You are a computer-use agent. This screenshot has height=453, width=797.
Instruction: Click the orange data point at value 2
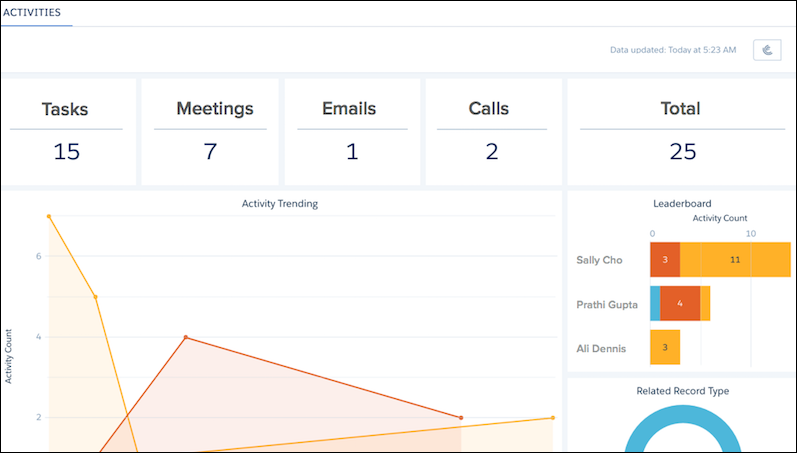461,418
